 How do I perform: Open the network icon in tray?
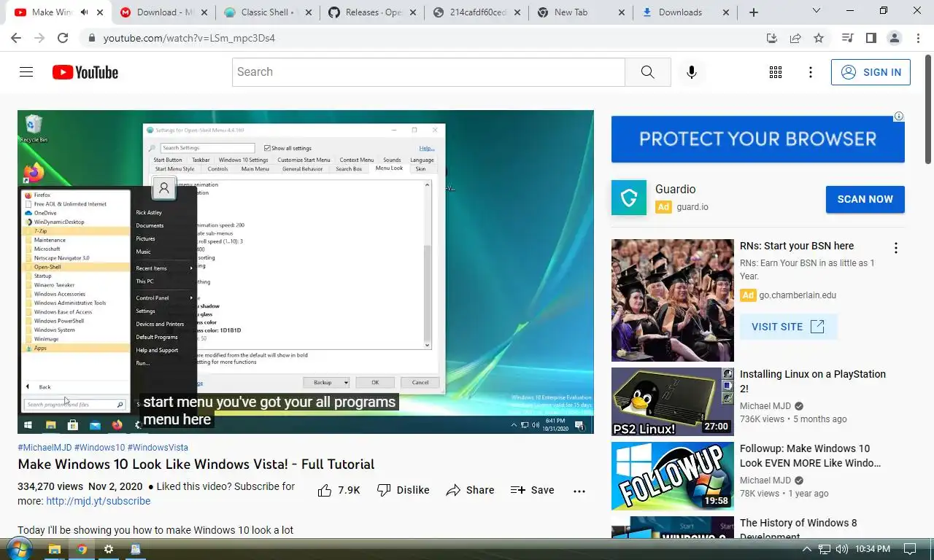(x=825, y=549)
